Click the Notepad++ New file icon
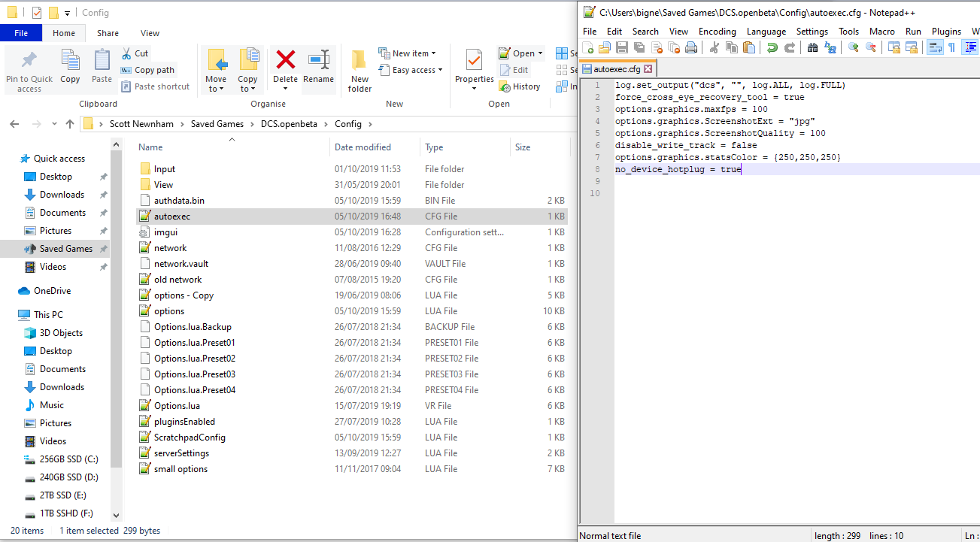Viewport: 980px width, 542px height. click(x=588, y=47)
